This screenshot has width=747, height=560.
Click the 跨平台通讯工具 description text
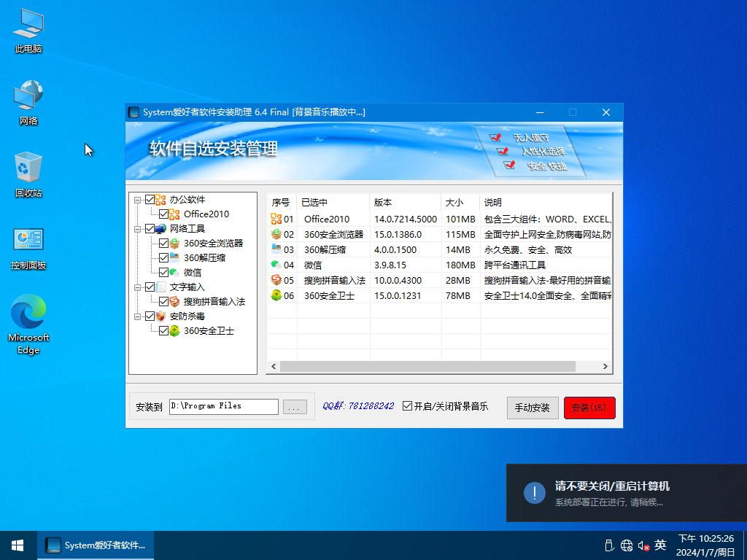515,265
